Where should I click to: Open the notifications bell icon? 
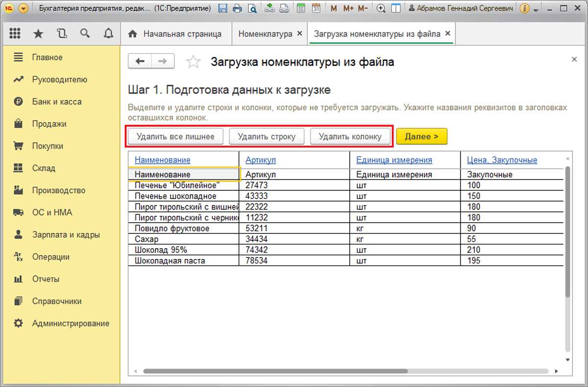(108, 33)
